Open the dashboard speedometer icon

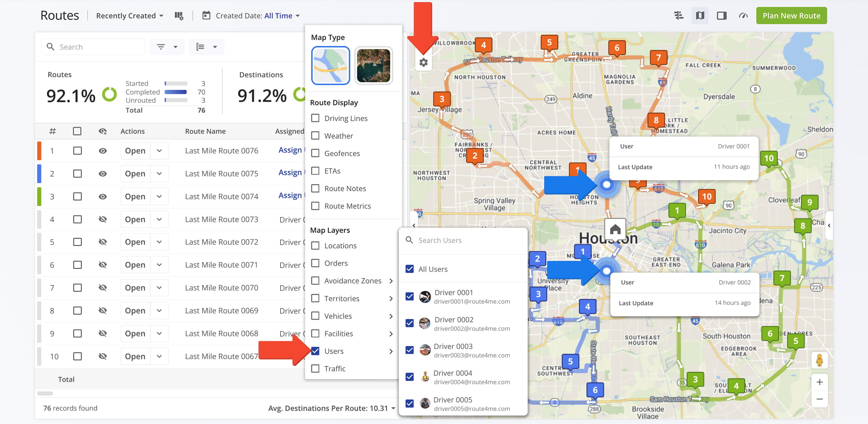click(743, 16)
